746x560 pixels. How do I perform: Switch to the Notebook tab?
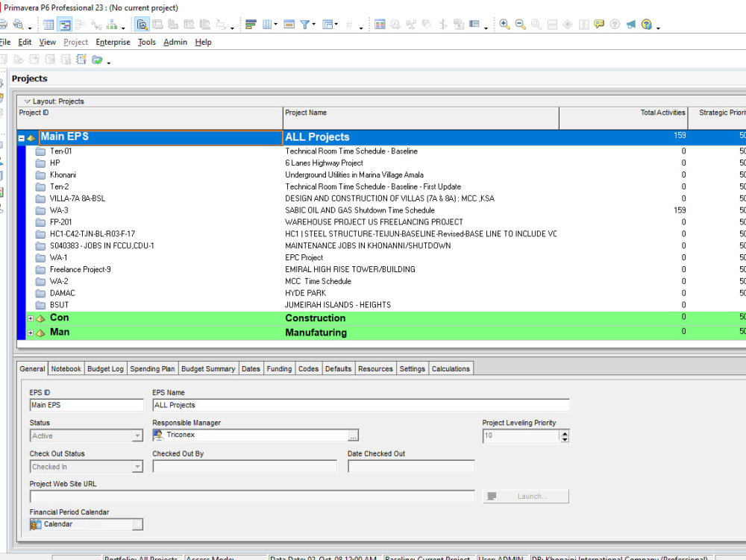tap(66, 369)
